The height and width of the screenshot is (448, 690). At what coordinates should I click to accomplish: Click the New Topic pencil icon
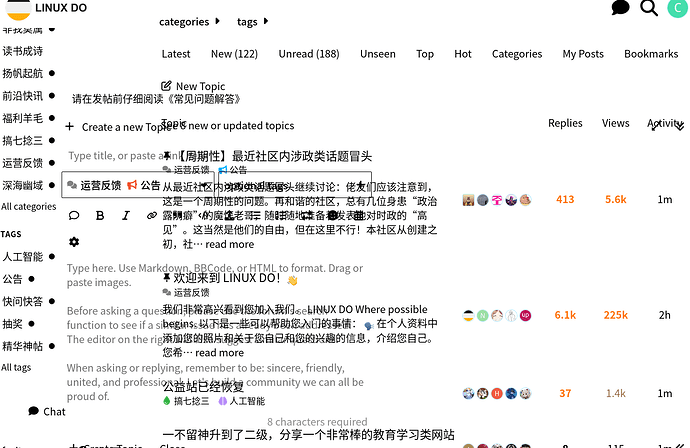(x=166, y=86)
